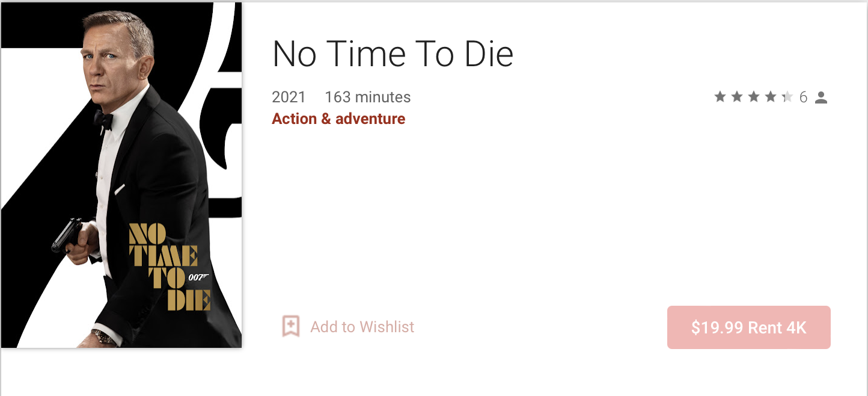The image size is (868, 396).
Task: Click the release year 2021
Action: coord(289,97)
